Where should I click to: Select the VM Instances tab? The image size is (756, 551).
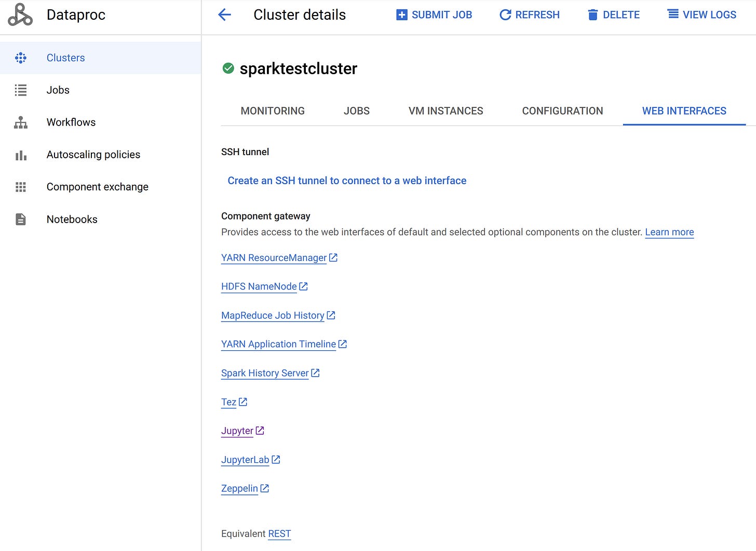click(x=446, y=111)
